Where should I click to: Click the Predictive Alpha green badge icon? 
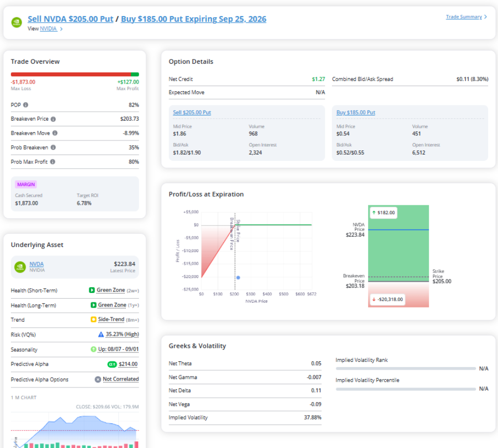click(x=112, y=364)
